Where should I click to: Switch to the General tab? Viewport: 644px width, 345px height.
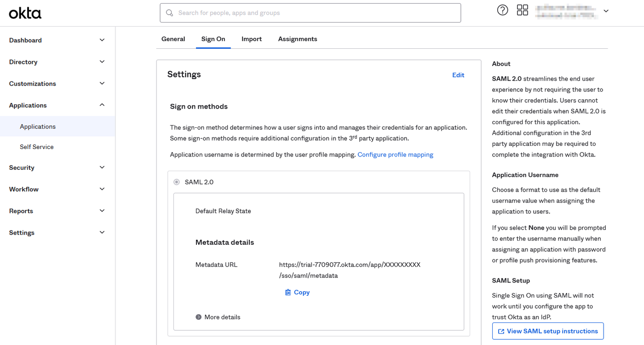tap(173, 39)
